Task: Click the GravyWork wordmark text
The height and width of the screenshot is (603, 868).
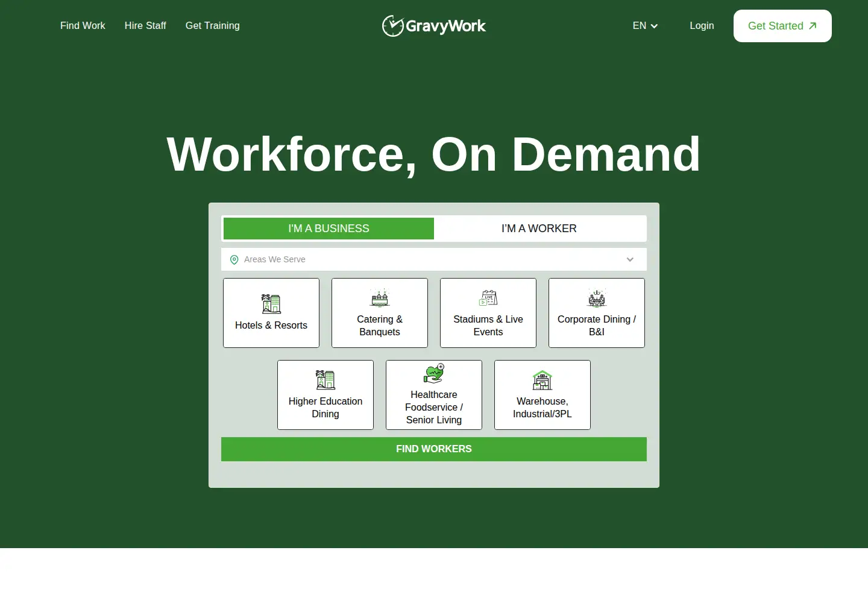Action: [x=445, y=26]
